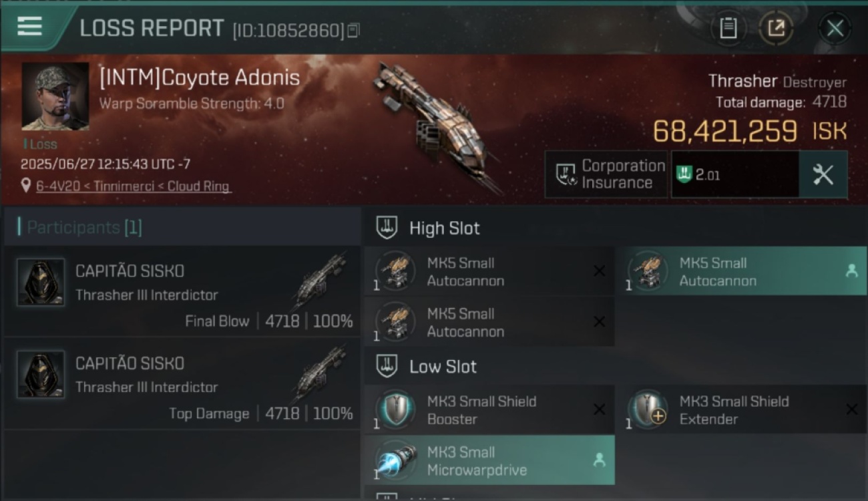Copy the loss report ID icon
The width and height of the screenshot is (868, 501).
pos(353,30)
